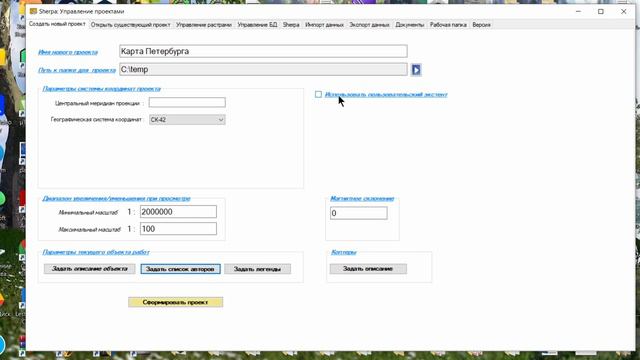The width and height of the screenshot is (640, 360).
Task: Open the Управление растрами tab
Action: (x=204, y=24)
